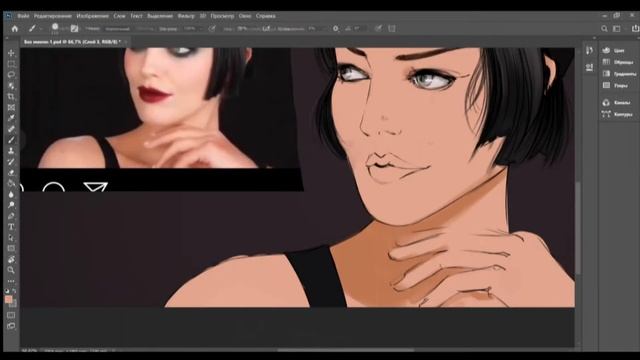The width and height of the screenshot is (640, 360).
Task: Open the Файл menu
Action: point(23,16)
